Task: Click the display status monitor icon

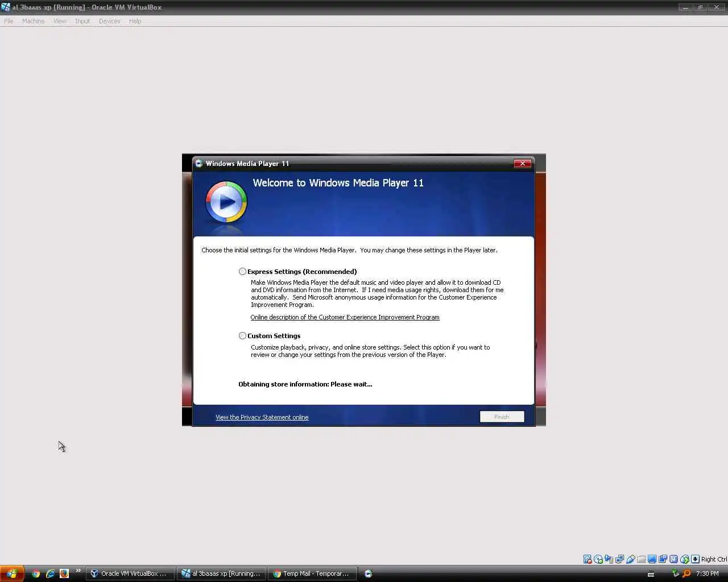Action: pyautogui.click(x=652, y=559)
